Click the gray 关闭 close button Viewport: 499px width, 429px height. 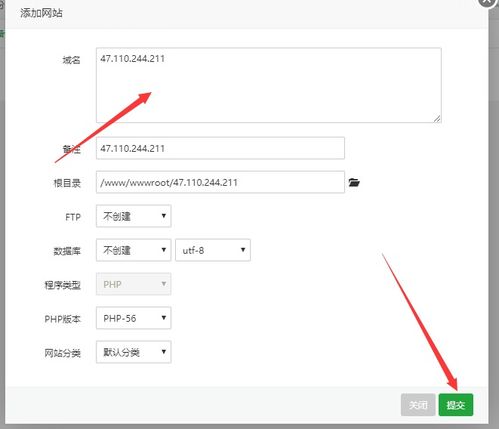pos(418,405)
